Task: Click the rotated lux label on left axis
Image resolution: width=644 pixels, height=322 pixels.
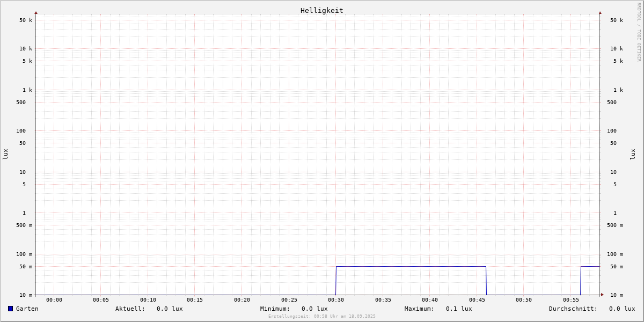Action: tap(5, 155)
